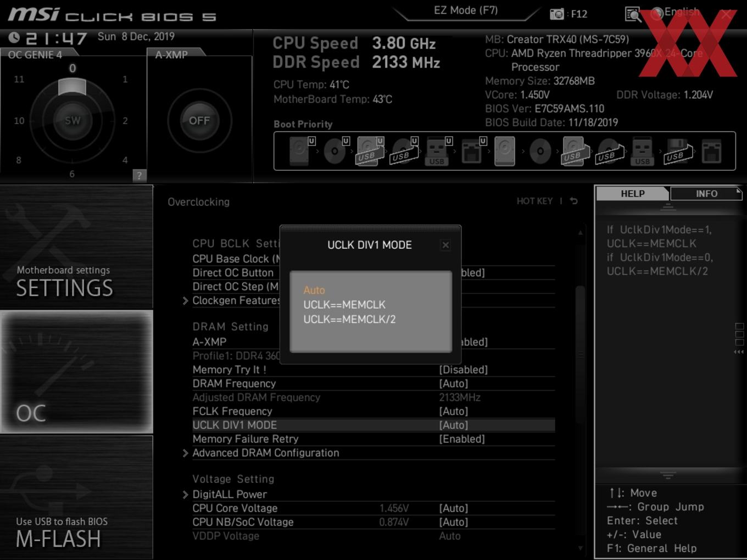Choose UCLK==MEMCLK/2 option in popup
Viewport: 747px width, 560px height.
coord(349,320)
